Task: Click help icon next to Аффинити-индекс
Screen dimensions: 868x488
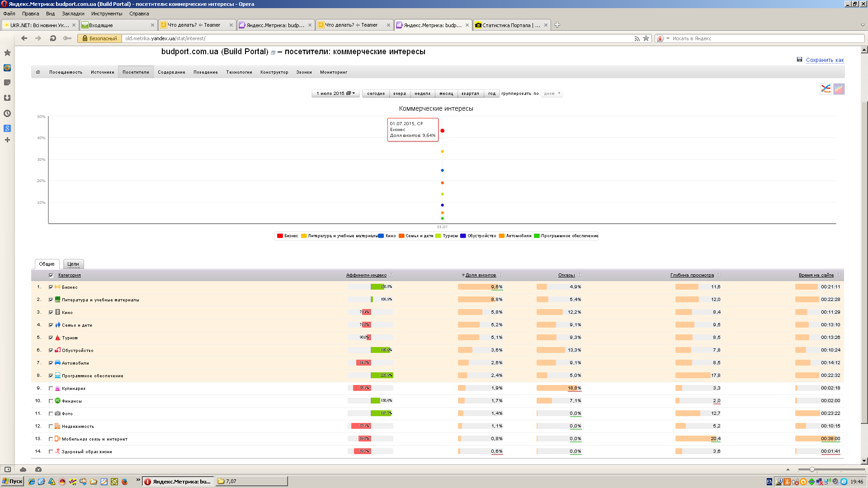Action: point(391,275)
